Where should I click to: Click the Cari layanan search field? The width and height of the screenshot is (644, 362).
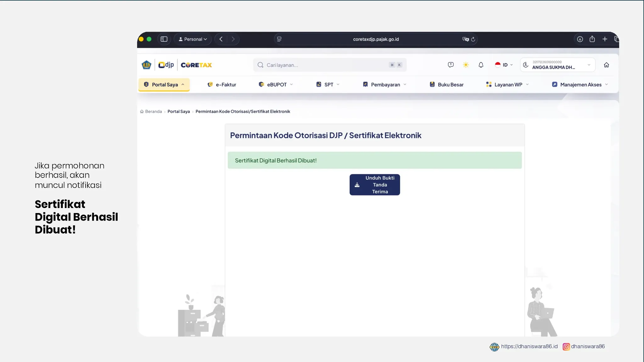coord(330,65)
